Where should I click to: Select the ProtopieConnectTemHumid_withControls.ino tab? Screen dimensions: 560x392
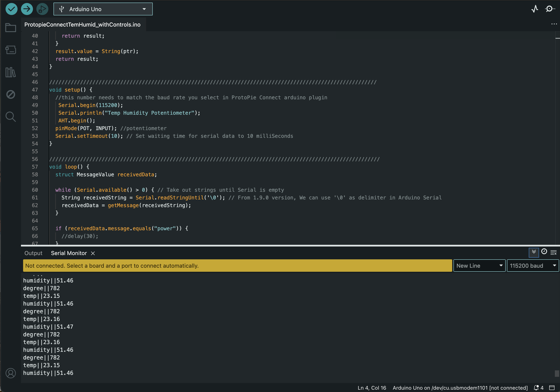point(82,25)
